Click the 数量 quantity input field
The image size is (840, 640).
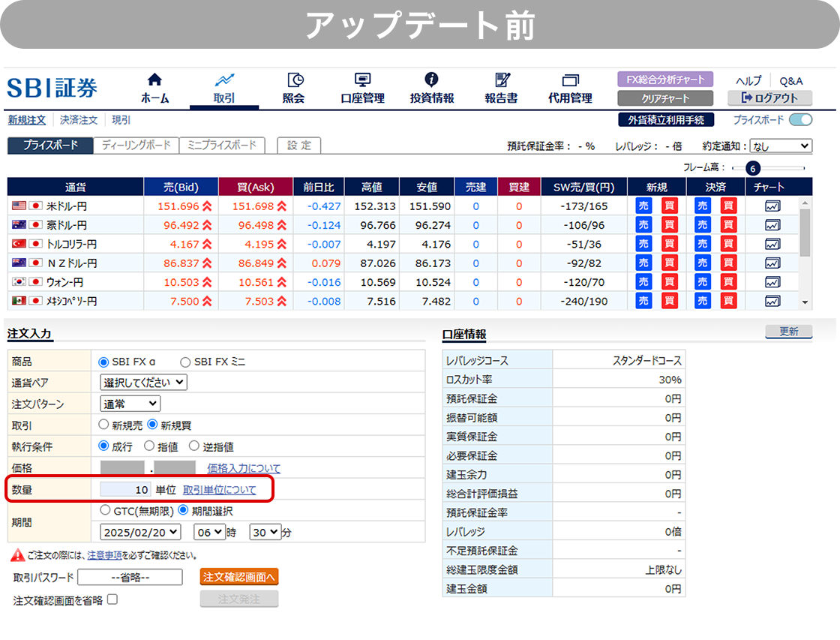124,490
